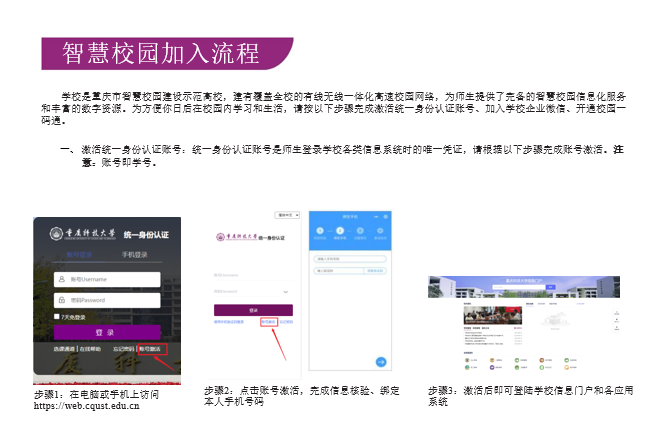
Task: Click the user icon in the Username field
Action: (62, 279)
